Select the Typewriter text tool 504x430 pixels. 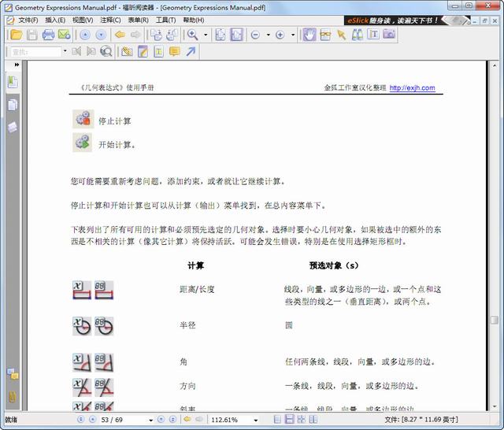(159, 52)
